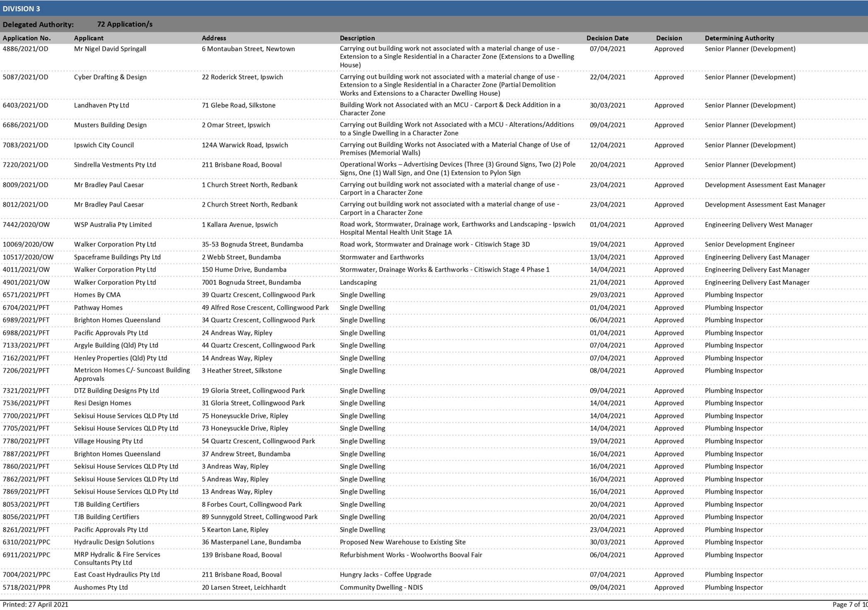Viewport: 868px width, 610px height.
Task: Click the Address column header
Action: [214, 38]
